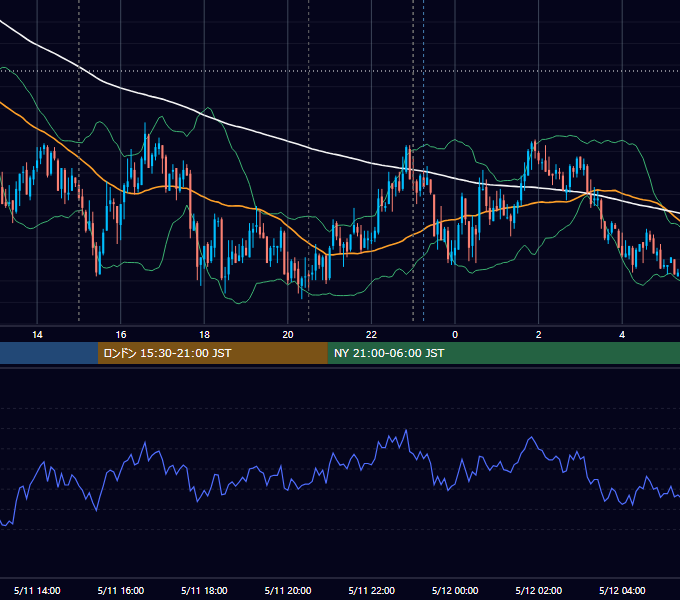Screen dimensions: 680x600
Task: Click the 5/12 02:00 time label
Action: pyautogui.click(x=539, y=590)
